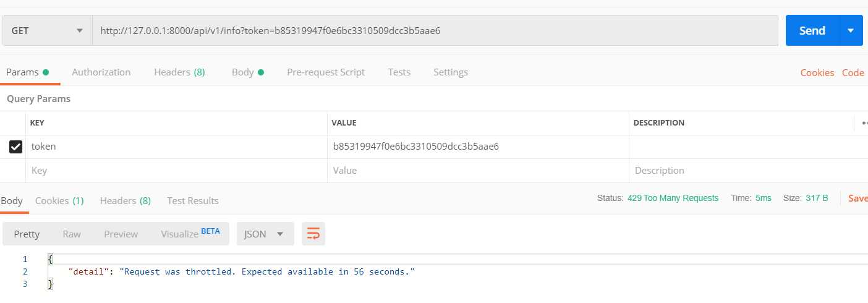
Task: Click the empty Key placeholder field
Action: 176,171
